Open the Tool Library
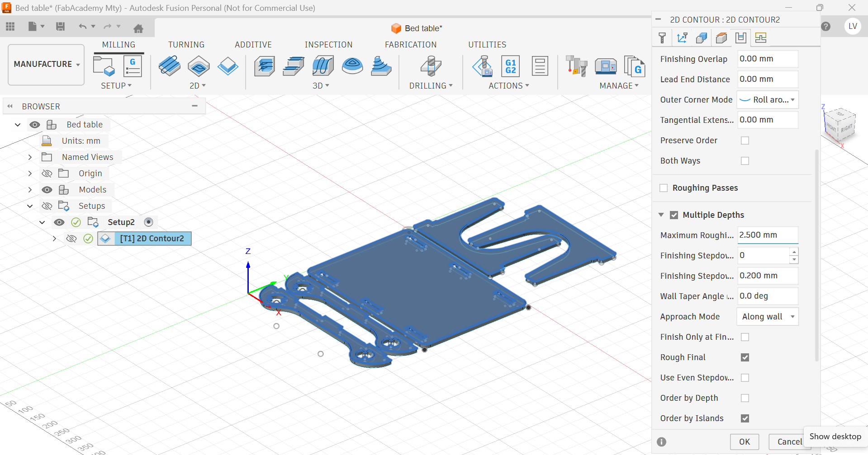868x455 pixels. coord(577,66)
